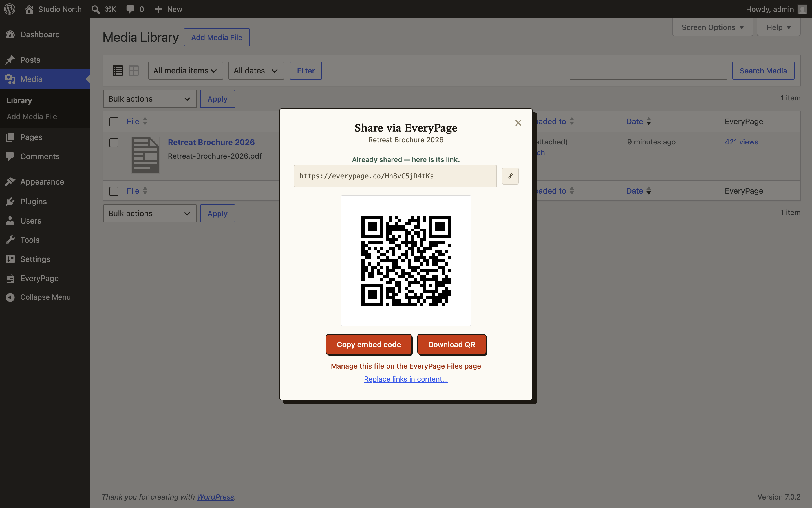The width and height of the screenshot is (812, 508).
Task: Open Add Media File submenu item
Action: (32, 116)
